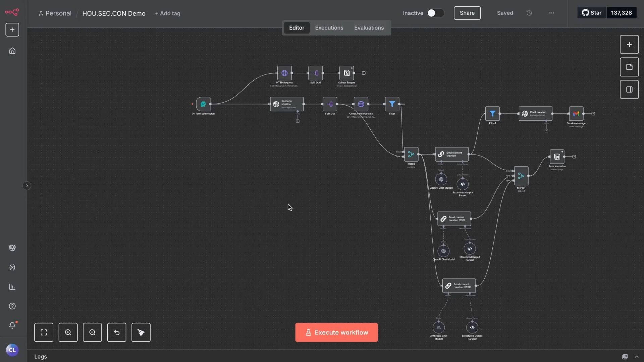This screenshot has width=644, height=362.
Task: Open the Insights chart icon in sidebar
Action: 12,287
